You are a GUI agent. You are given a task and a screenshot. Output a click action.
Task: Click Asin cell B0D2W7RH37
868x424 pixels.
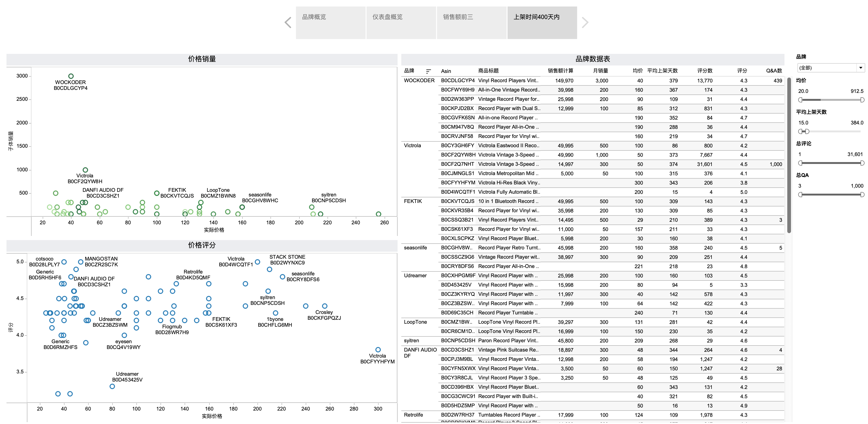[458, 415]
